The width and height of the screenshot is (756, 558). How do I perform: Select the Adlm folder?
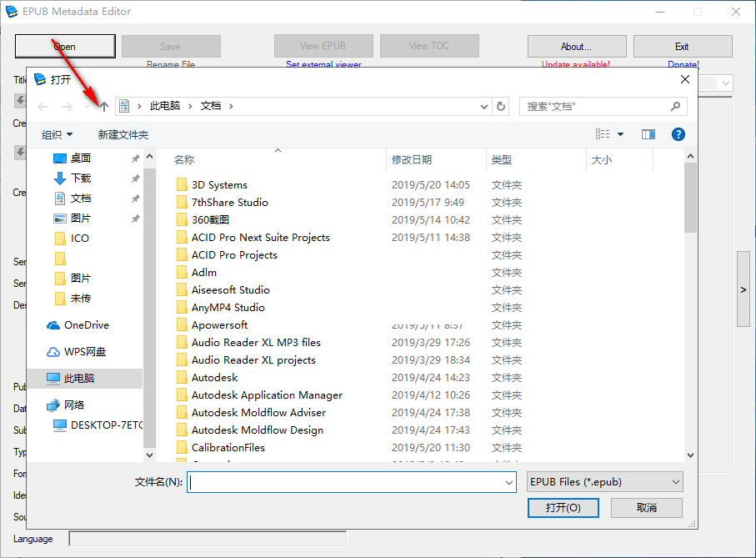coord(204,273)
